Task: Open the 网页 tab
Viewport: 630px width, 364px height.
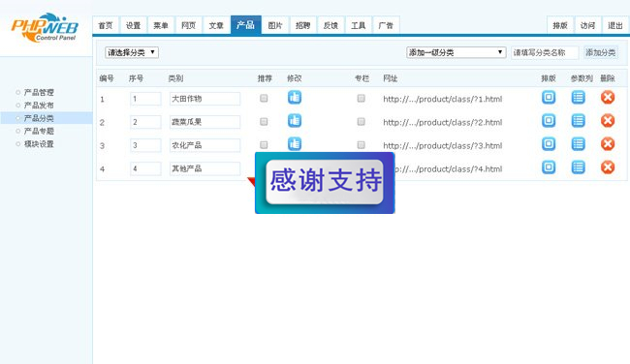Action: point(188,26)
